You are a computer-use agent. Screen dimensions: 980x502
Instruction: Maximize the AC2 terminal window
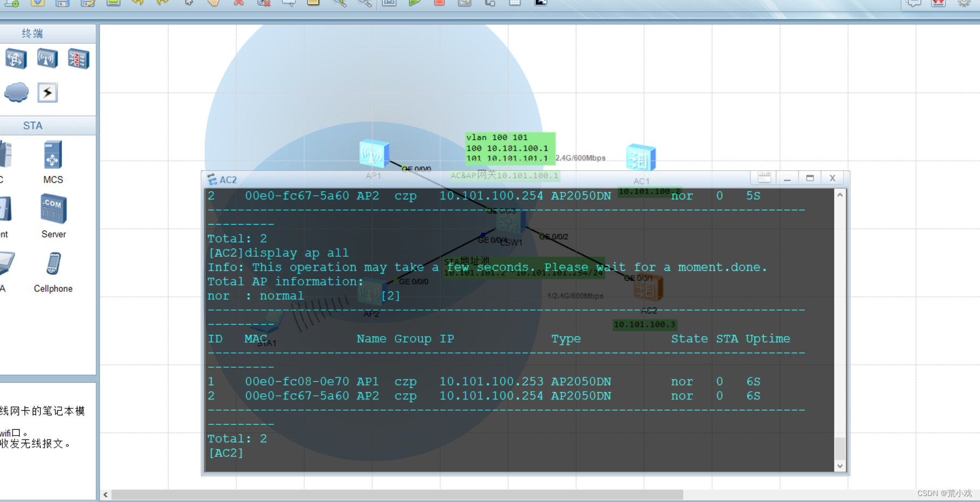pyautogui.click(x=810, y=178)
